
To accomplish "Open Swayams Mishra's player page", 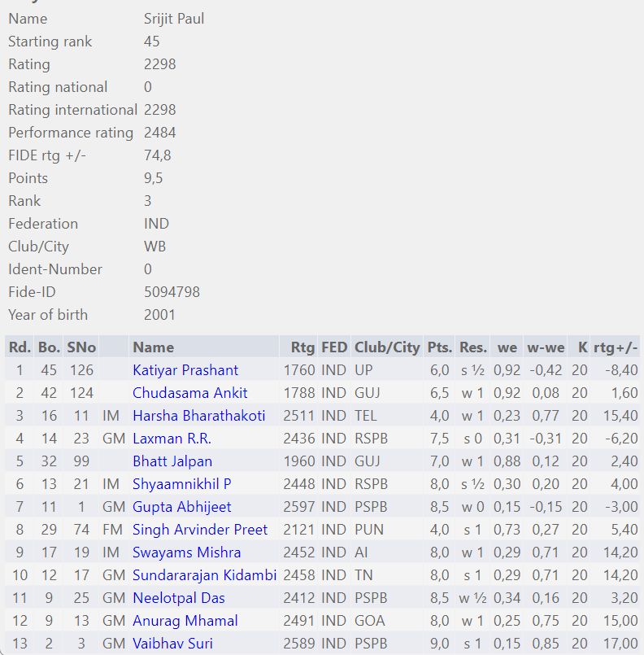I will point(186,552).
